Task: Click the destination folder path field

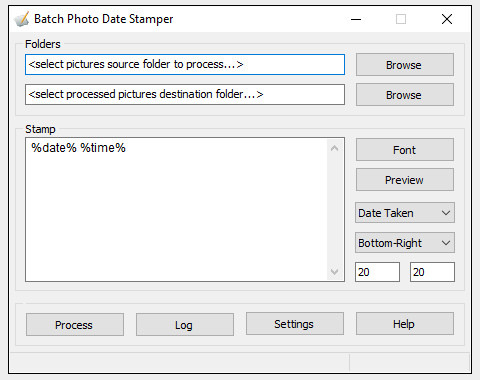Action: pos(185,94)
